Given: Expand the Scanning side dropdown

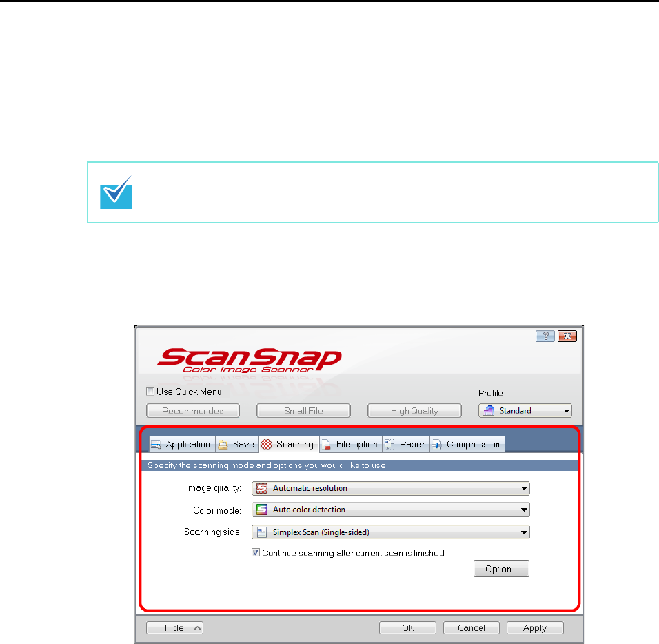Looking at the screenshot, I should (x=390, y=532).
